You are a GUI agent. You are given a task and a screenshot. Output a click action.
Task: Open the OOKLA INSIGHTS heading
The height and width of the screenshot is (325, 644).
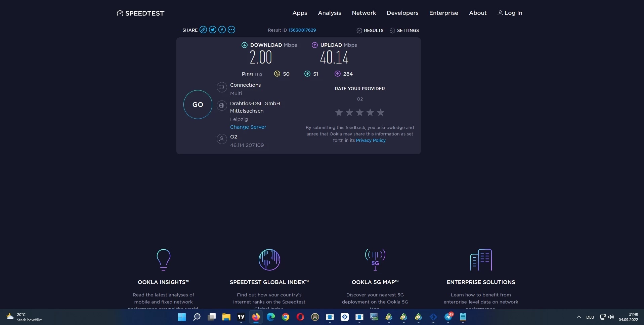click(164, 282)
